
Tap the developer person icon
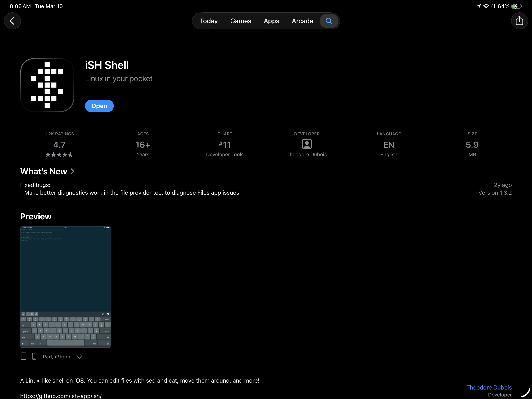click(x=307, y=144)
